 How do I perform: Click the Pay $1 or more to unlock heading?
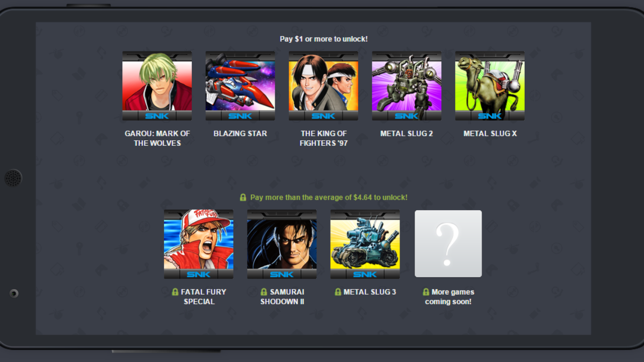pos(324,39)
